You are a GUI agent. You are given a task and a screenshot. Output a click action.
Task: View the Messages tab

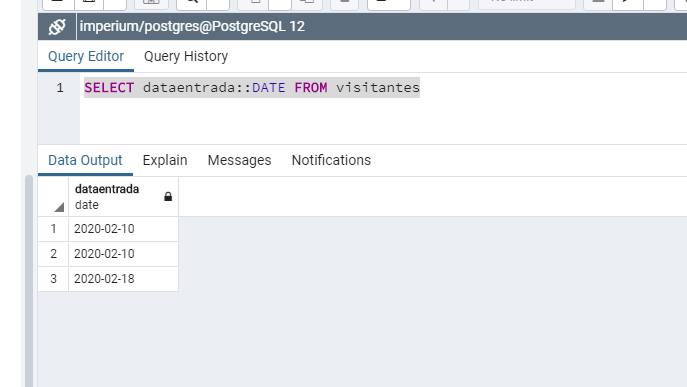239,160
